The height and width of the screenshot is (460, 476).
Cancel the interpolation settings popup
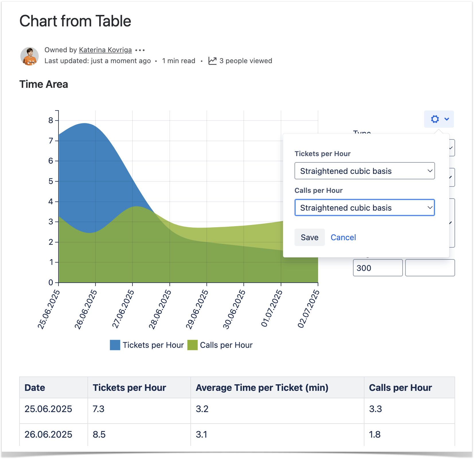point(343,237)
